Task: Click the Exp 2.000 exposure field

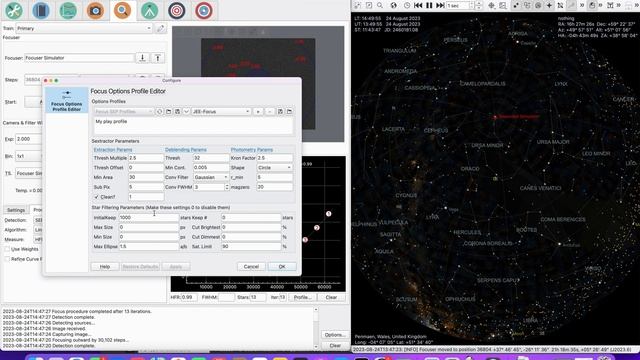Action: pyautogui.click(x=29, y=139)
